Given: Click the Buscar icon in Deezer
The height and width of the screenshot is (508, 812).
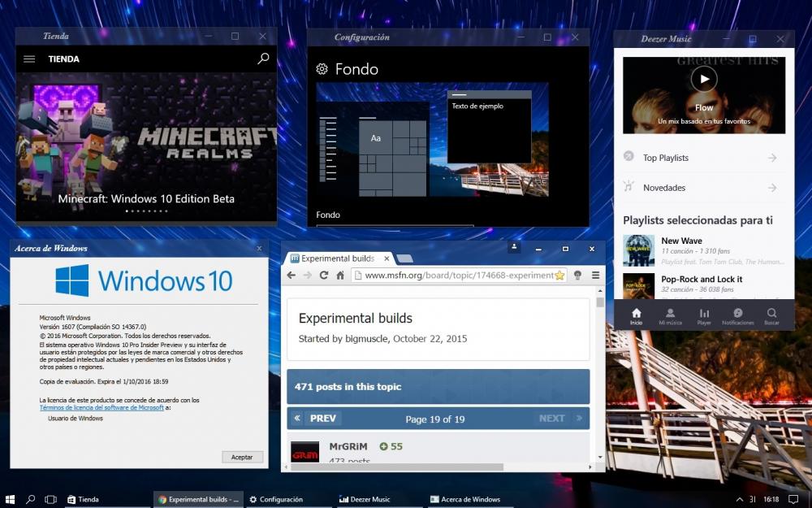Looking at the screenshot, I should click(771, 316).
